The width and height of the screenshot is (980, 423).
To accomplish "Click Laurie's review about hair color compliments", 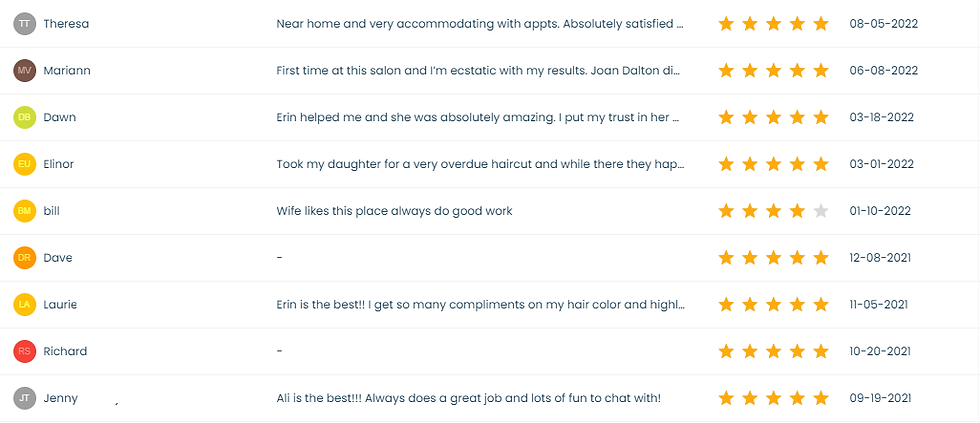I will (479, 304).
